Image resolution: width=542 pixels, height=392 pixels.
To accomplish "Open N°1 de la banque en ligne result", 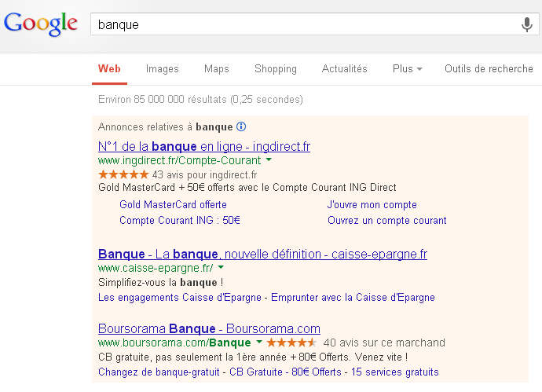I will [203, 146].
